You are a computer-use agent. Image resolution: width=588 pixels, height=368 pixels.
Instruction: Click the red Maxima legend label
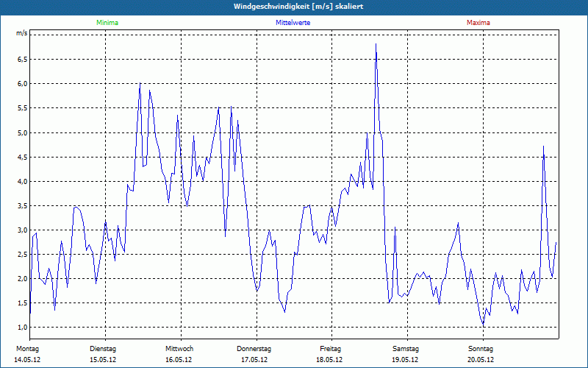478,23
